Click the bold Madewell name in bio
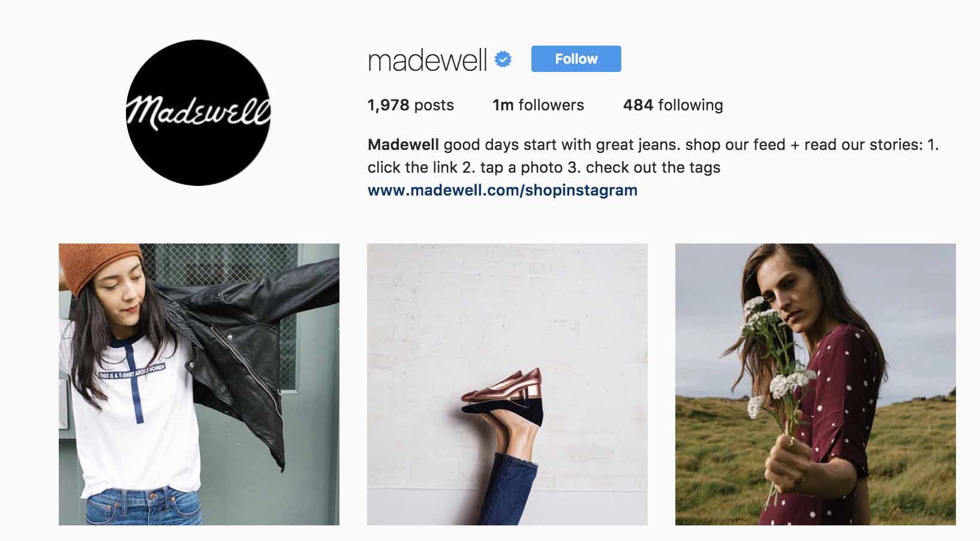The image size is (980, 541). 404,145
